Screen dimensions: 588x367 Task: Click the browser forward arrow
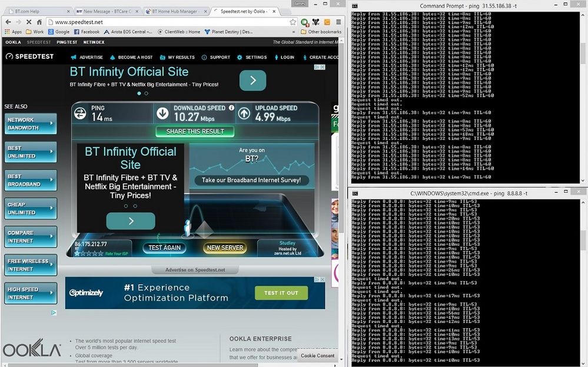pos(18,22)
